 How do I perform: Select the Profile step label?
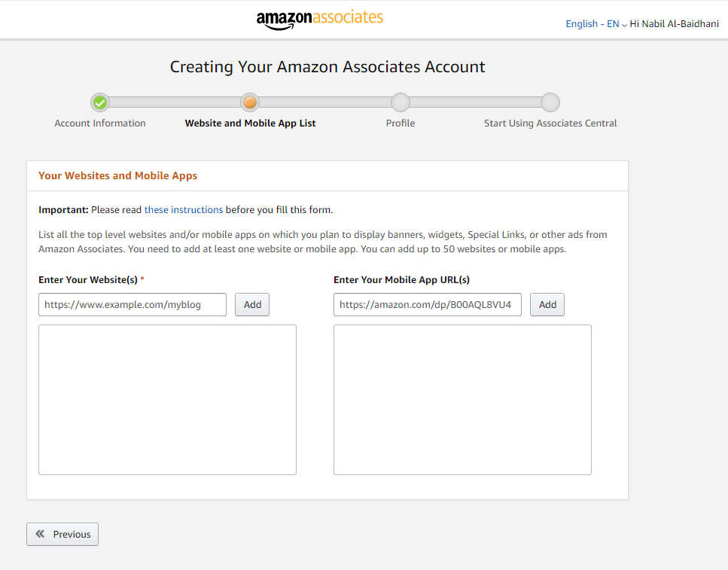click(401, 123)
